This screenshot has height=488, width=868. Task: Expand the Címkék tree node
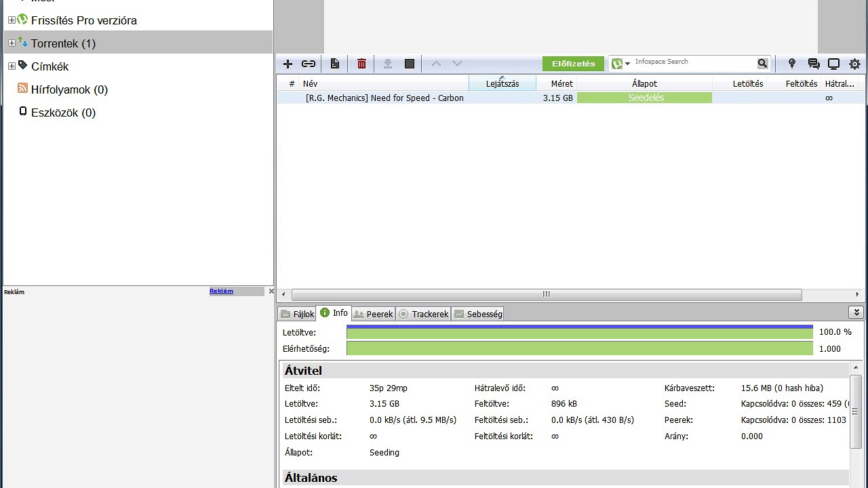pyautogui.click(x=12, y=66)
